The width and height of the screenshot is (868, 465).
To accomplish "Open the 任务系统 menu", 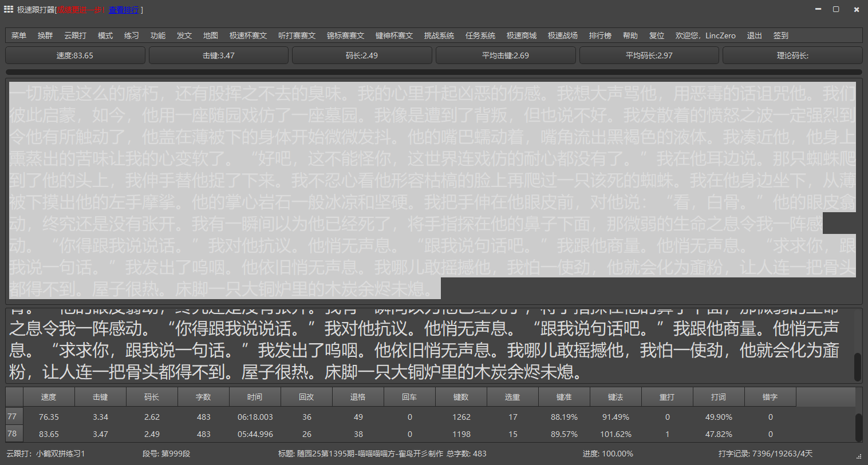I will coord(480,35).
